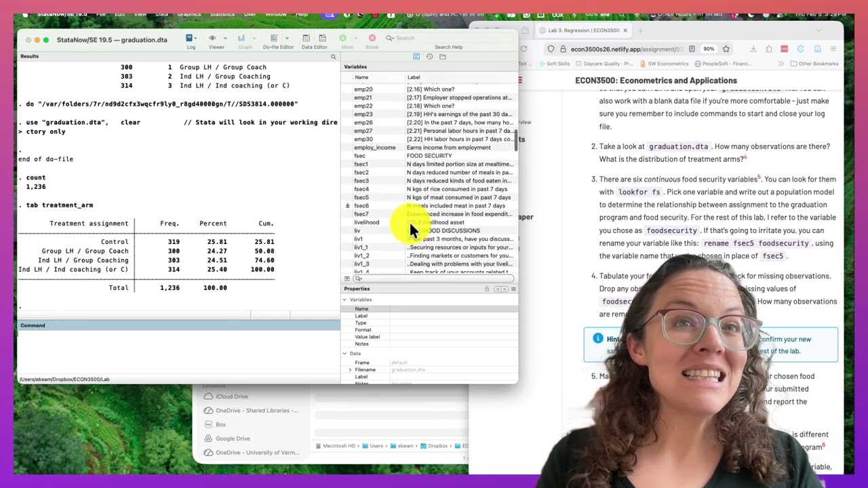Go to next variable arrow in Properties
This screenshot has height=488, width=868.
pos(504,289)
